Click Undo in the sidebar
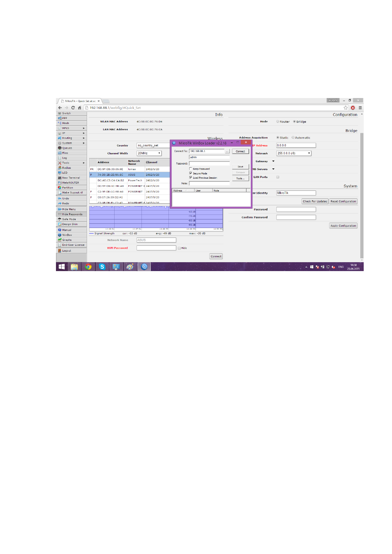The image size is (392, 554). [x=71, y=198]
